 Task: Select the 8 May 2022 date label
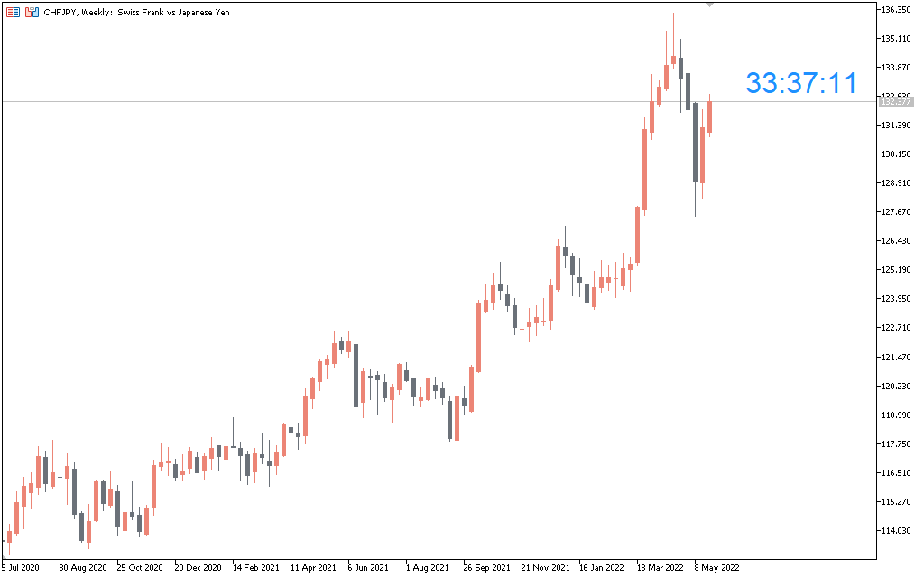click(x=716, y=568)
